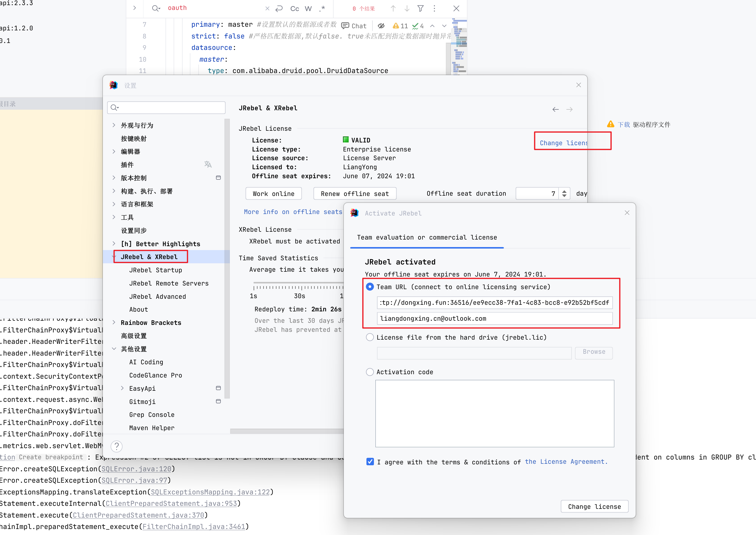Go to next search occurrence arrow
Viewport: 756px width, 535px height.
click(x=406, y=8)
